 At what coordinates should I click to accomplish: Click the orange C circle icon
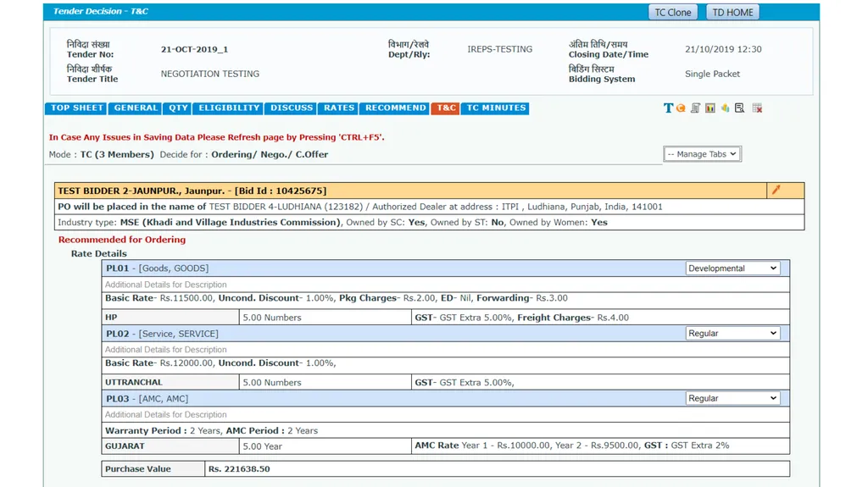point(681,108)
